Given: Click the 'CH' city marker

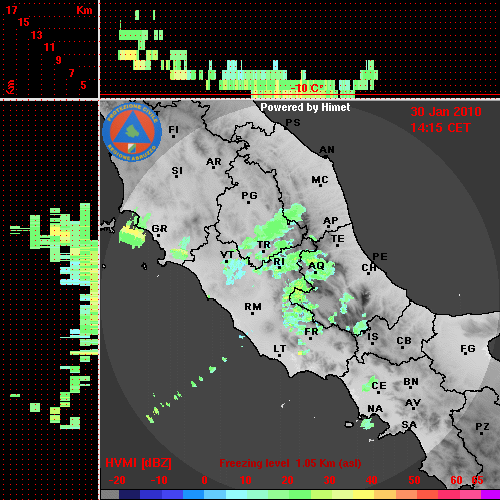Looking at the screenshot, I should tap(369, 269).
